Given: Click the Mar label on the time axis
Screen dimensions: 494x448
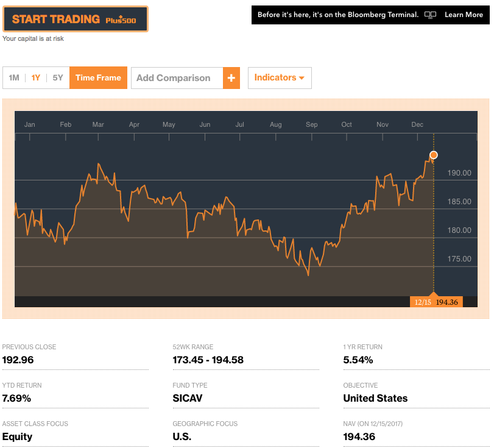Looking at the screenshot, I should (98, 124).
